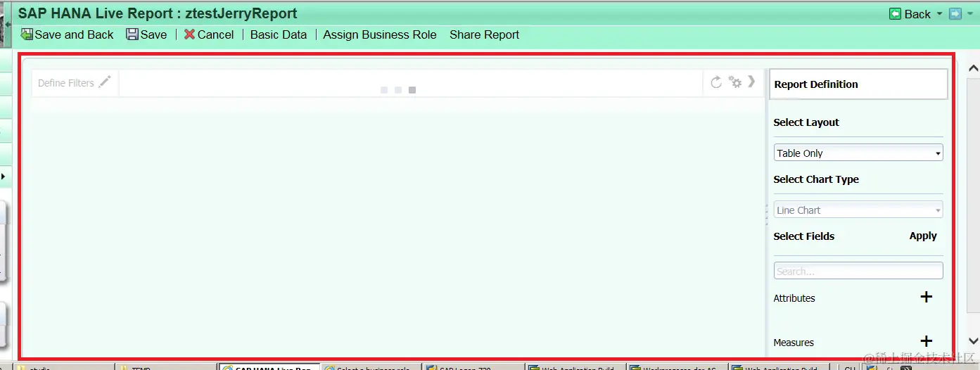This screenshot has height=370, width=980.
Task: Go Back using the green arrow button
Action: pos(910,14)
